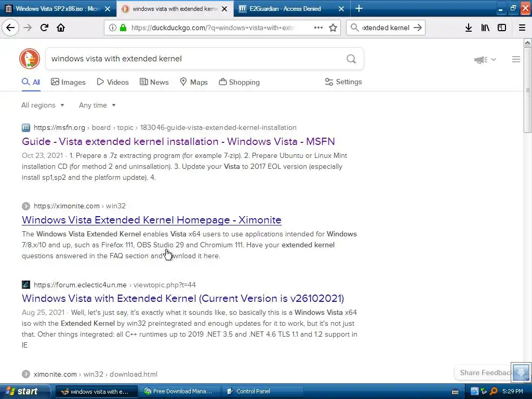Screen dimensions: 532x399
Task: Select the Videos results tab
Action: pyautogui.click(x=113, y=82)
